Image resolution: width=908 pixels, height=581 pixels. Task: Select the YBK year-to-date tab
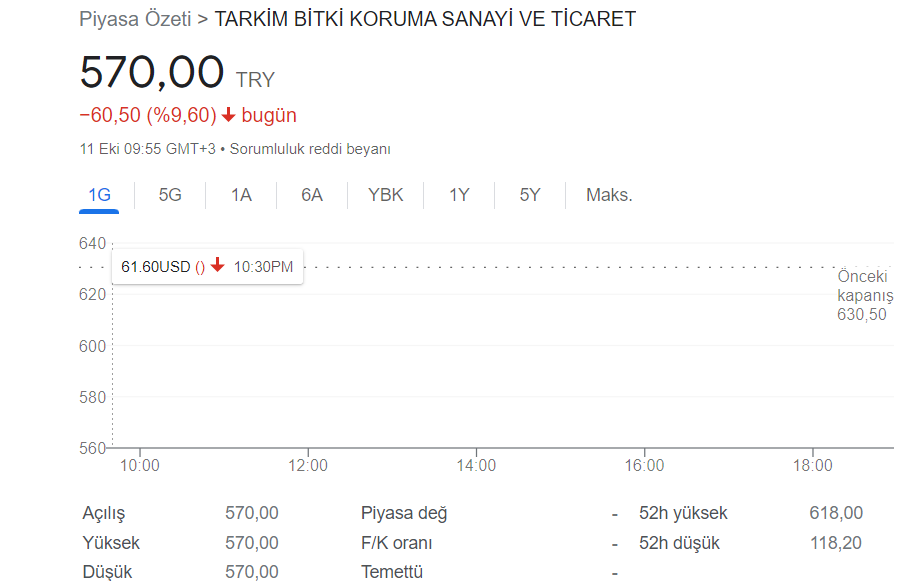point(386,195)
